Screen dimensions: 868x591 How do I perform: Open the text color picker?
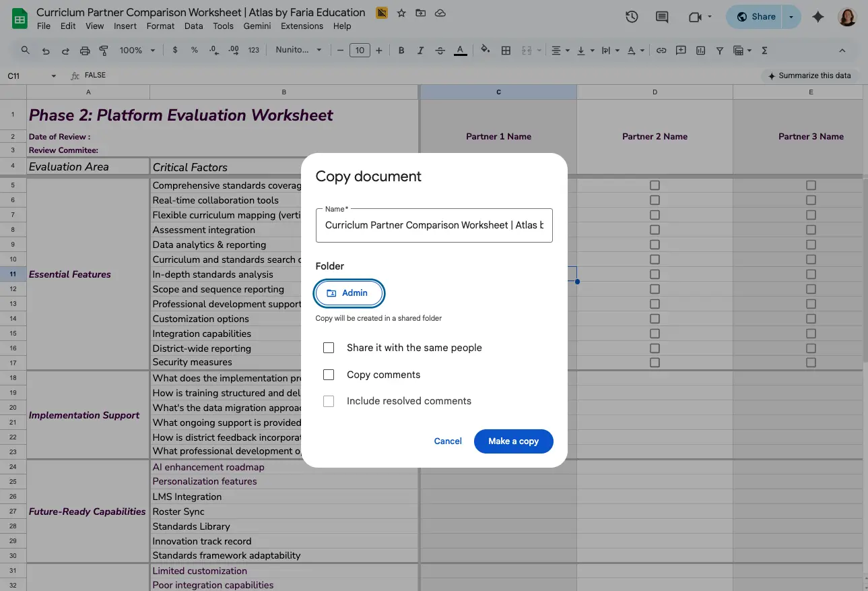click(459, 50)
